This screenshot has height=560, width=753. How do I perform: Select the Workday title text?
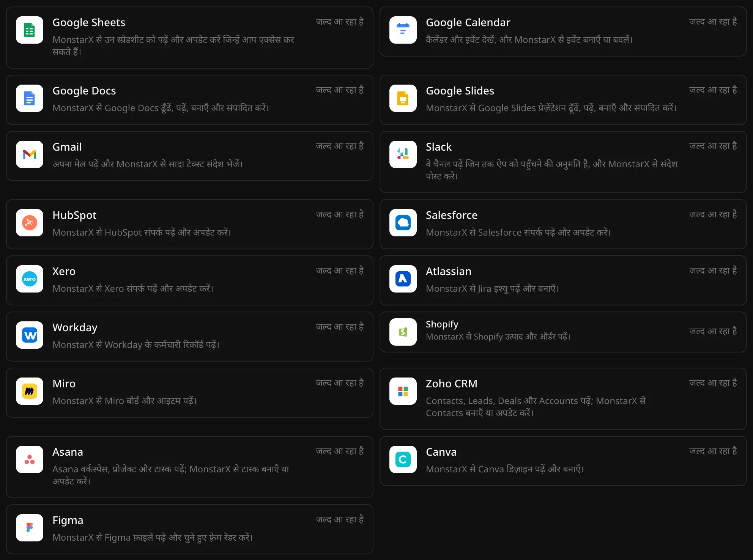pos(75,328)
